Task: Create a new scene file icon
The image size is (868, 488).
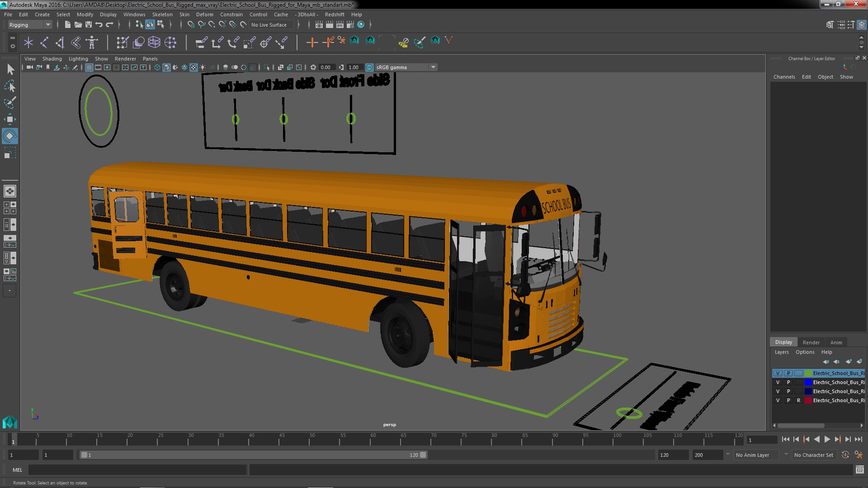Action: pyautogui.click(x=67, y=24)
